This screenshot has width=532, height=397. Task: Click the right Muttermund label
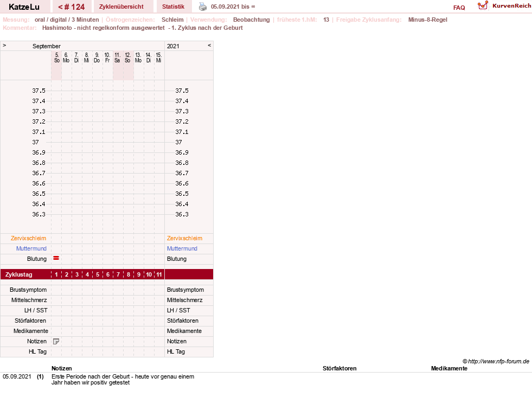[182, 248]
